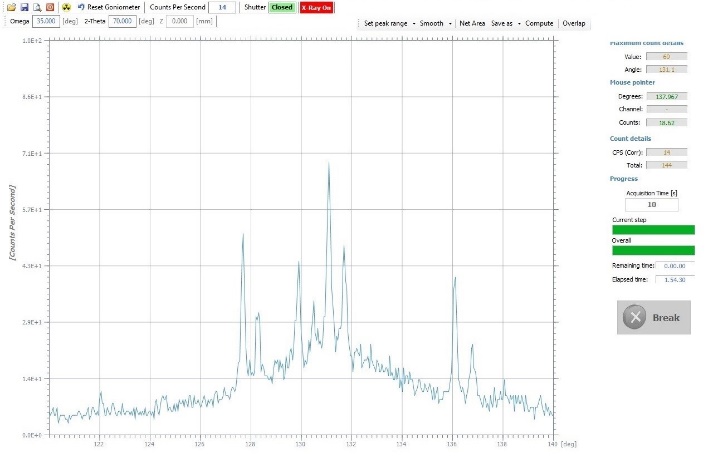Screen dimensions: 713x468
Task: Select Compute in the plot toolbar
Action: tap(539, 23)
